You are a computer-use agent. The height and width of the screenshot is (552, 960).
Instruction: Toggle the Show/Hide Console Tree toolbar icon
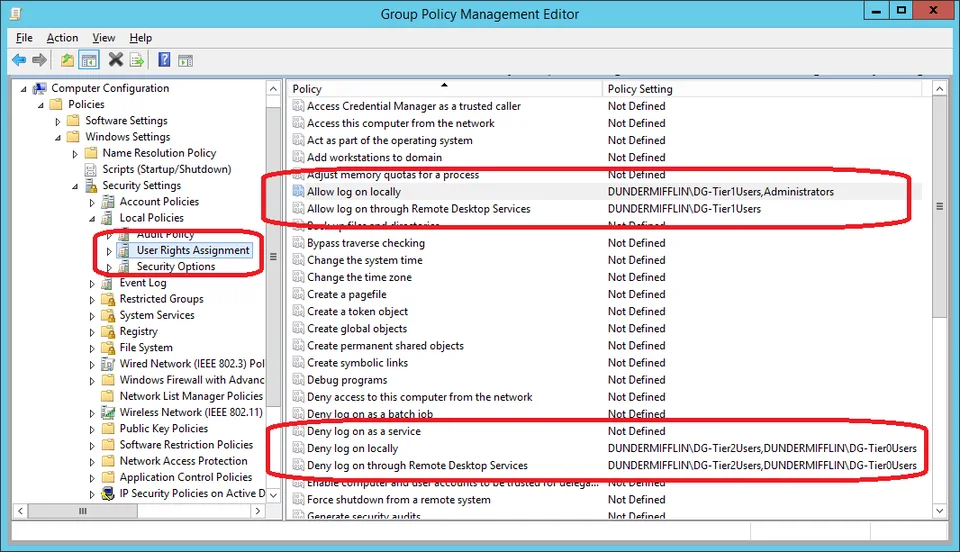[x=89, y=60]
